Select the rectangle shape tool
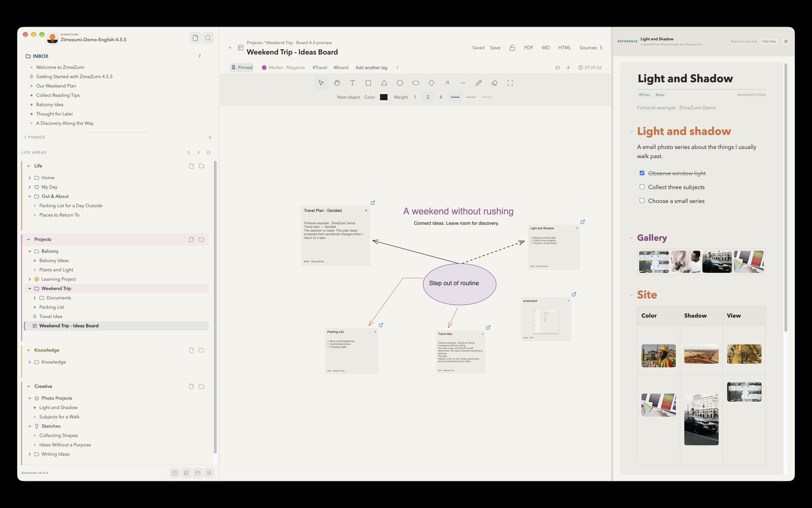The height and width of the screenshot is (508, 812). point(368,83)
